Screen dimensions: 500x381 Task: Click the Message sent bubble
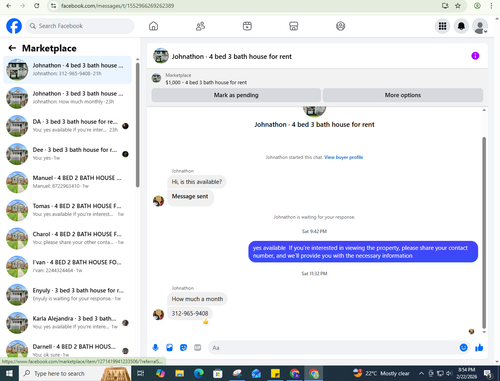pos(190,197)
